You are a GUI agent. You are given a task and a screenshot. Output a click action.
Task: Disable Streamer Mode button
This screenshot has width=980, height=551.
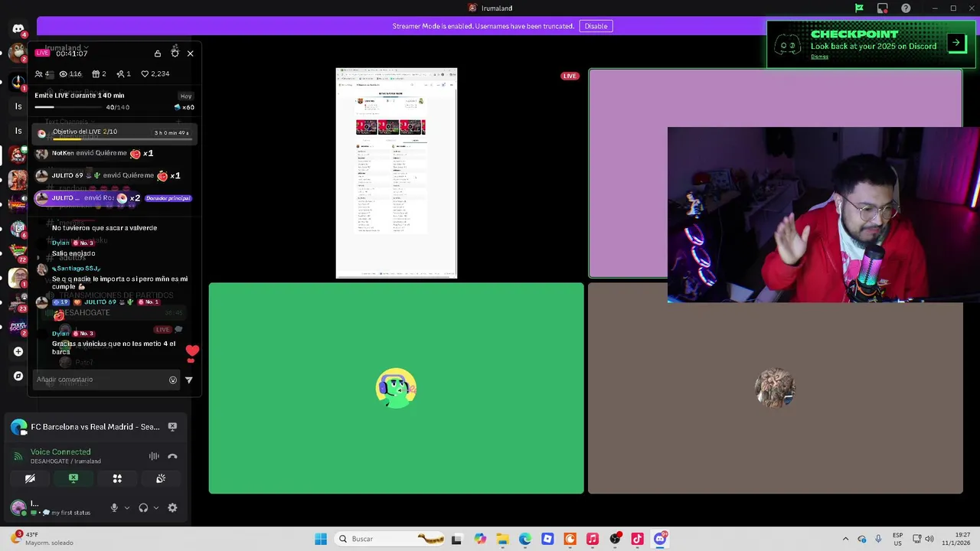pos(596,26)
